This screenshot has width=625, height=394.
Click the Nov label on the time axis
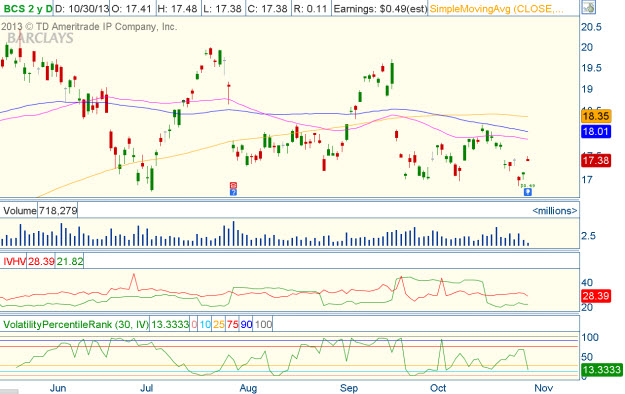(x=544, y=388)
